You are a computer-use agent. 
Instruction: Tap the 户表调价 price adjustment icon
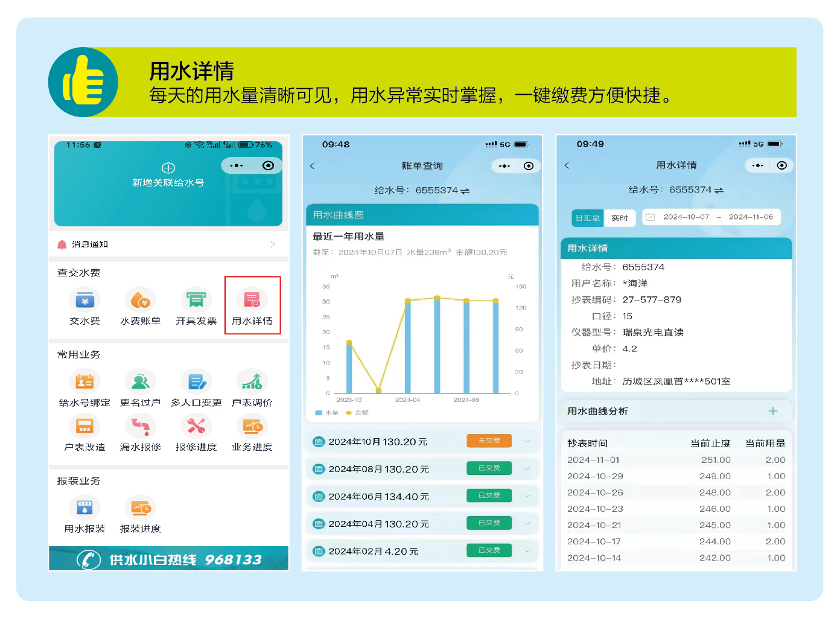coord(252,382)
